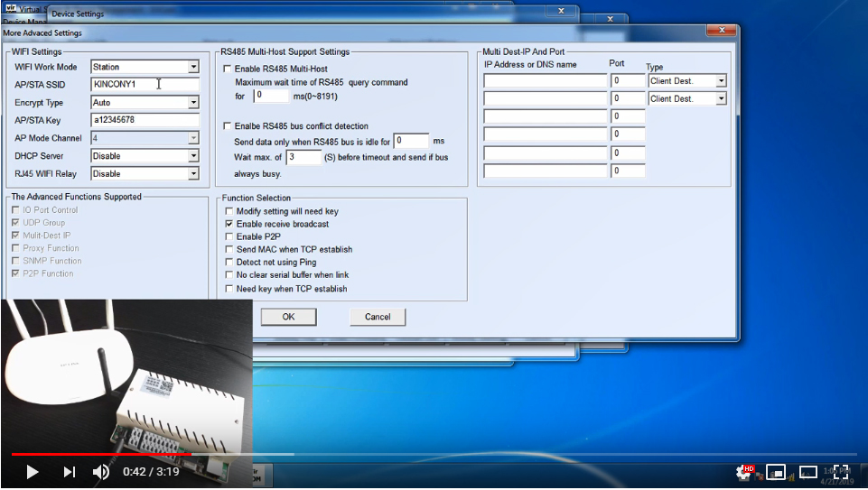The width and height of the screenshot is (868, 490).
Task: Open video settings gear
Action: pyautogui.click(x=743, y=472)
